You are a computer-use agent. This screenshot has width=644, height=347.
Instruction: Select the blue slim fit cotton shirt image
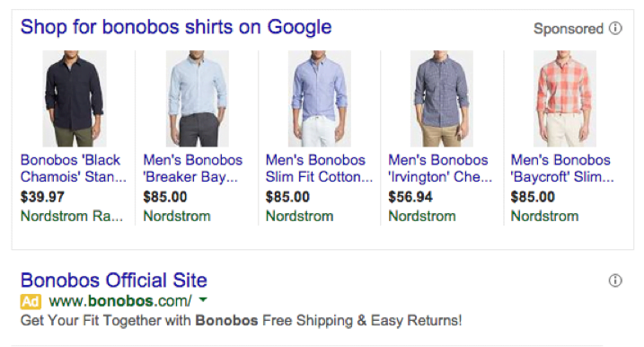click(x=320, y=99)
